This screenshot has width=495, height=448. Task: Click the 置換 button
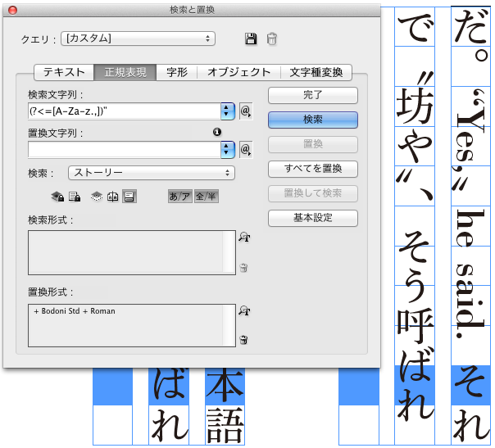[313, 144]
